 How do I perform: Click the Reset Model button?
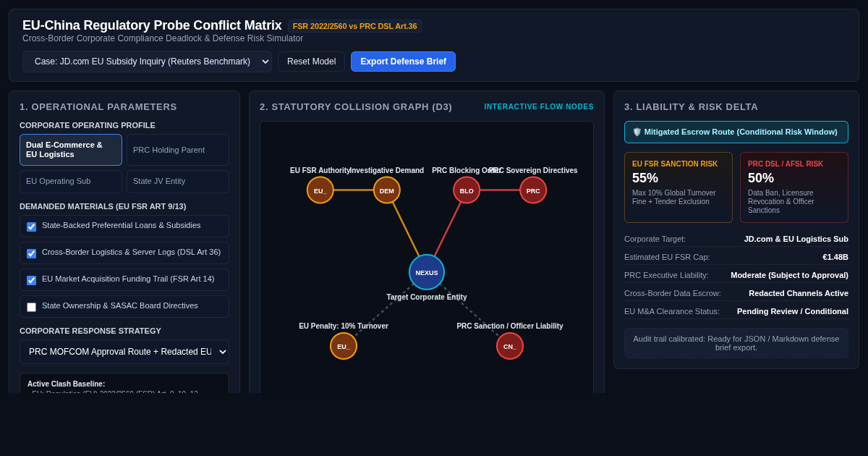(311, 62)
